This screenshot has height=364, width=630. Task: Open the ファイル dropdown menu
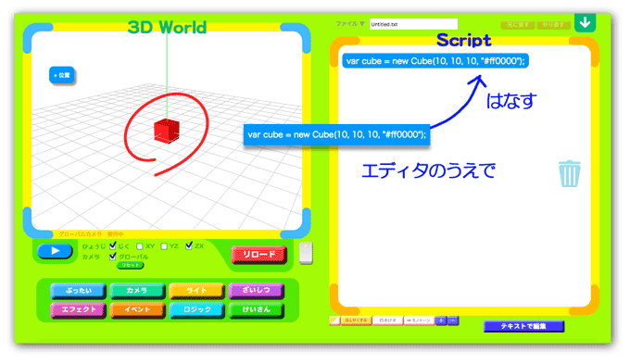350,24
